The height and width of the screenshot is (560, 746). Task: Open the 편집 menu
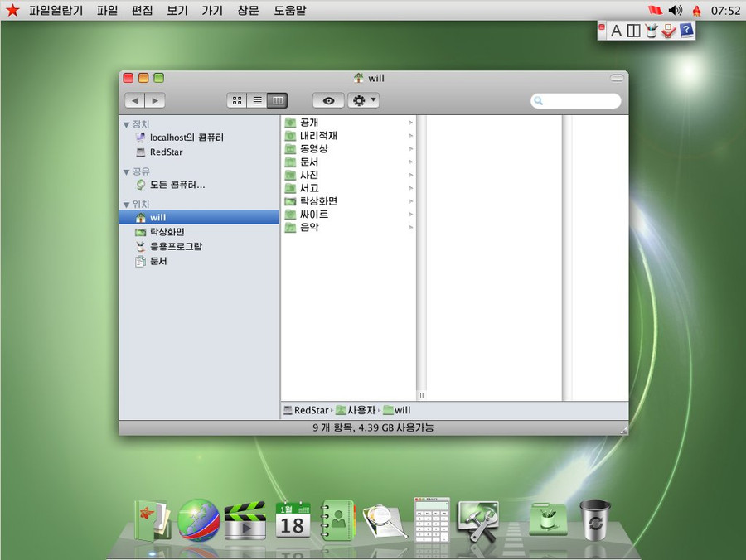142,11
